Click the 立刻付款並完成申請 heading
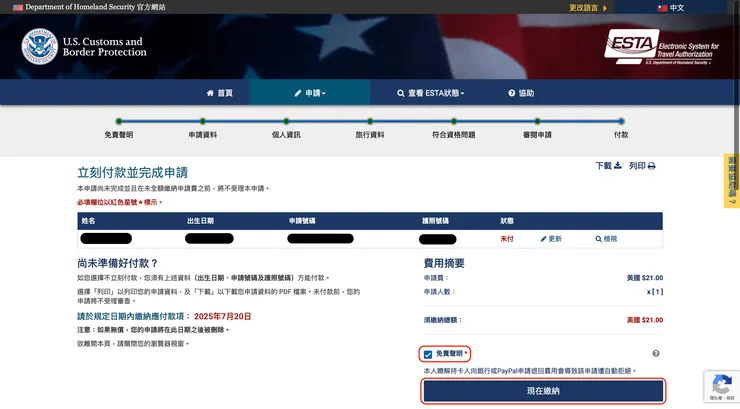740x409 pixels. [x=133, y=173]
